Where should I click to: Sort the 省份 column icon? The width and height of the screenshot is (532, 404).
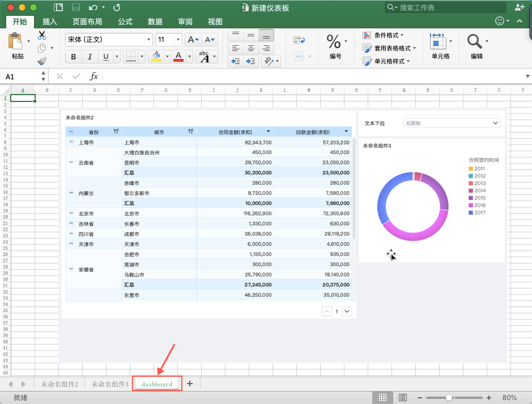click(x=116, y=131)
